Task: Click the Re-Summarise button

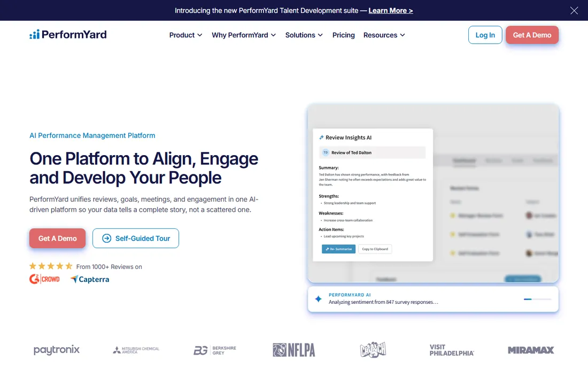Action: tap(338, 249)
